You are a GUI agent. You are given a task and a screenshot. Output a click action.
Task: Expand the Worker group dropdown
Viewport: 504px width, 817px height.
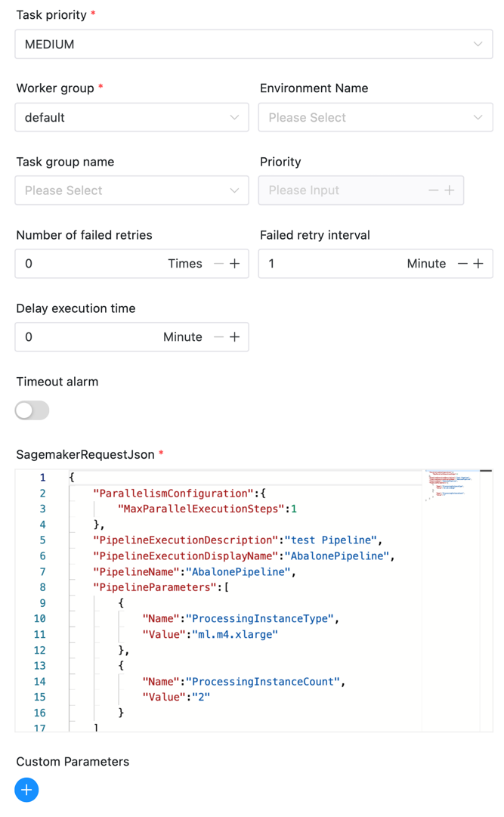coord(131,118)
